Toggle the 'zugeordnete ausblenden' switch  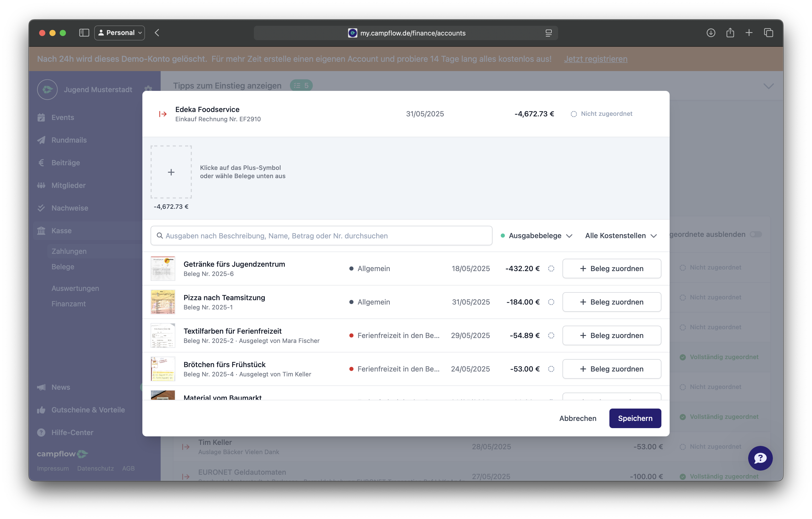click(x=755, y=234)
